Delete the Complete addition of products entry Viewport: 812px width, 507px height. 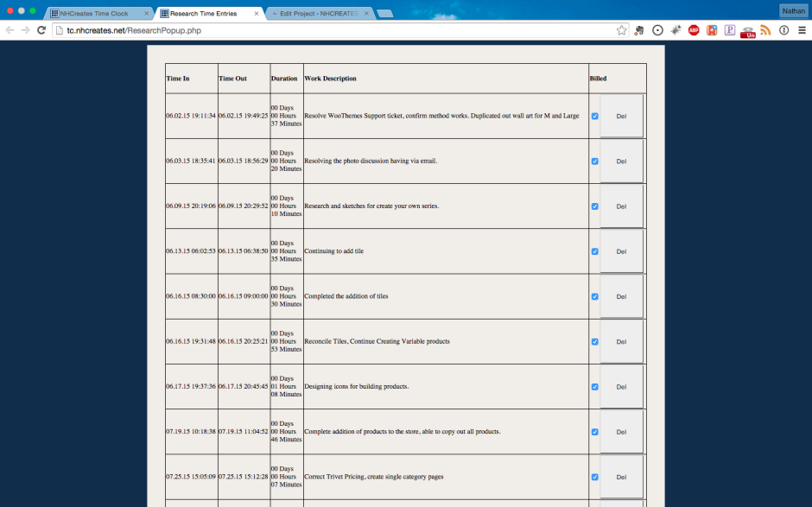tap(621, 432)
